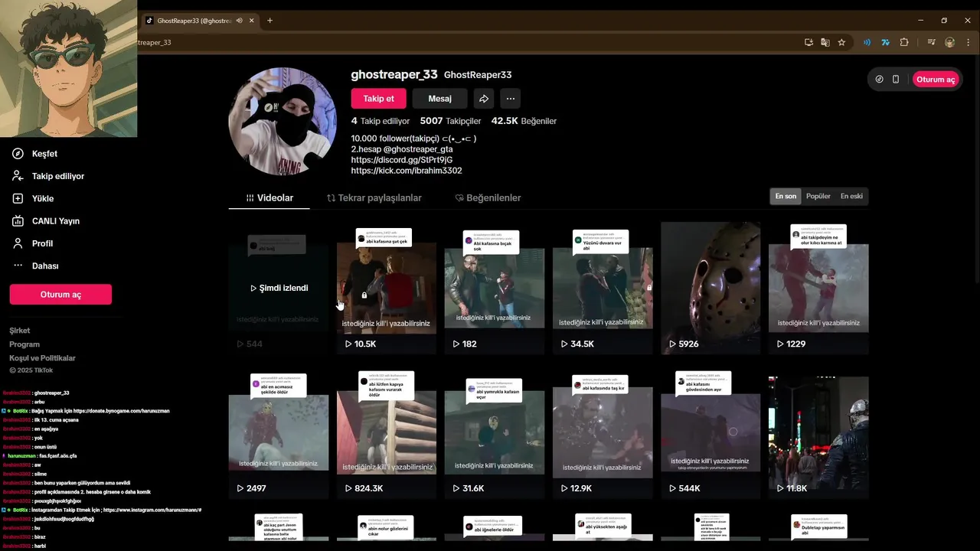This screenshot has height=551, width=980.
Task: Click the browser address bar URL
Action: pyautogui.click(x=155, y=42)
